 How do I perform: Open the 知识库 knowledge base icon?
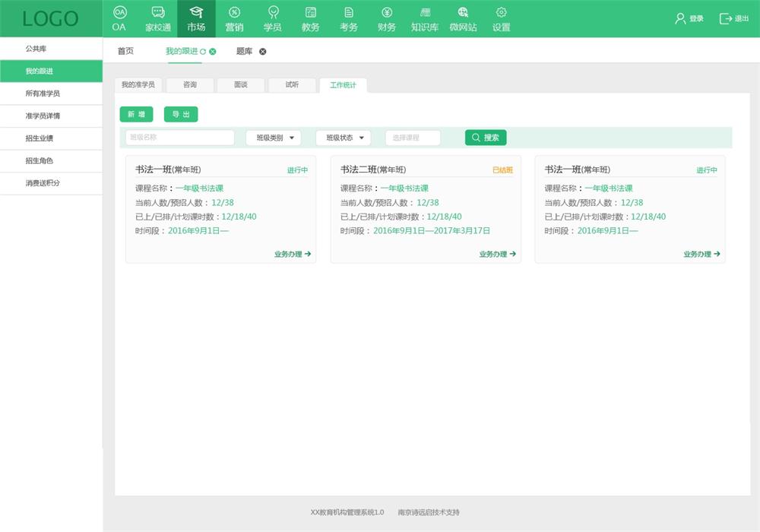point(425,12)
